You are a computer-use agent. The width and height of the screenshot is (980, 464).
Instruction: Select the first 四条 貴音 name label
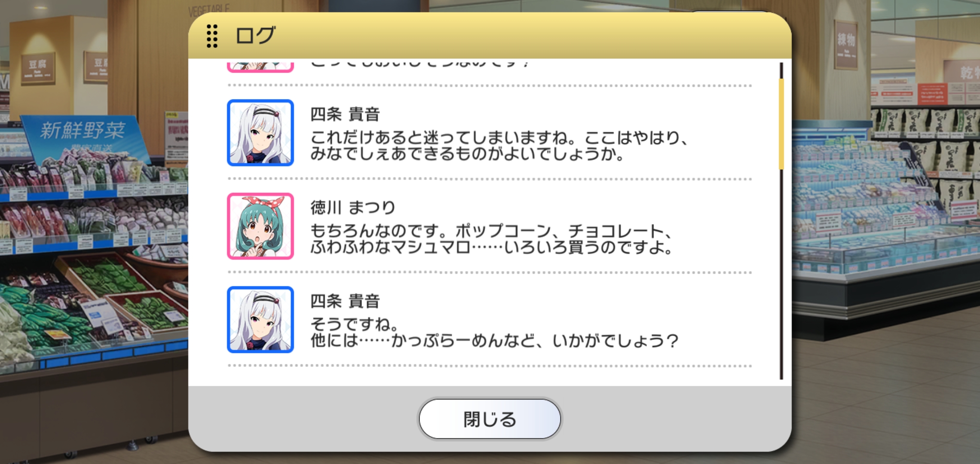coord(345,114)
